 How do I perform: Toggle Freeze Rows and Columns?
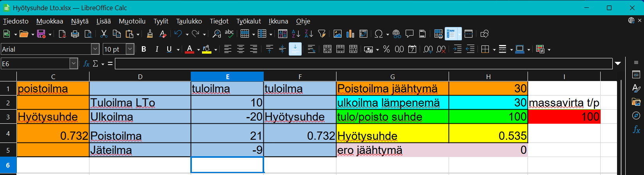click(x=451, y=34)
